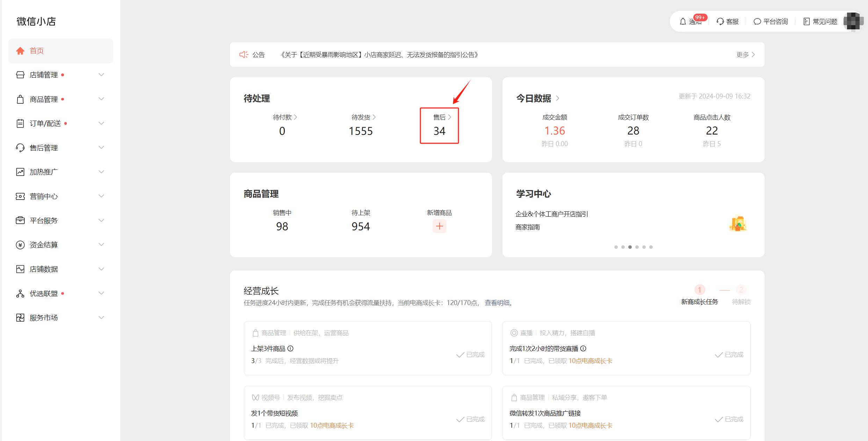868x441 pixels.
Task: Open 今日数据 details via its arrow
Action: pos(557,98)
